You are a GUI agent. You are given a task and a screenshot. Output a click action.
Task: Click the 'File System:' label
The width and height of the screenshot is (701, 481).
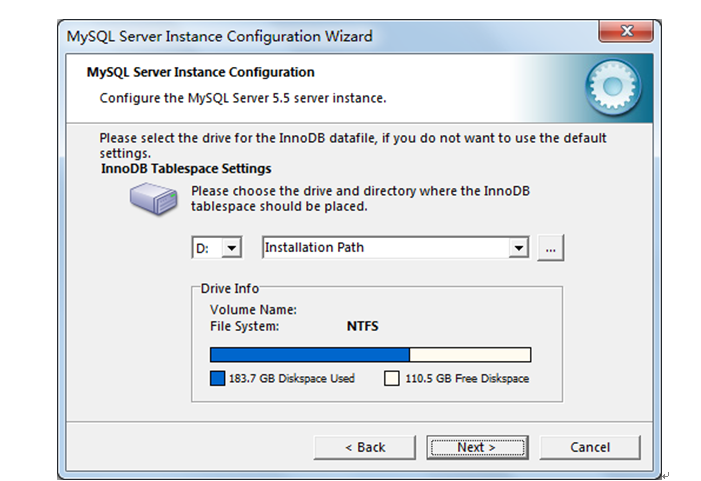click(x=245, y=326)
